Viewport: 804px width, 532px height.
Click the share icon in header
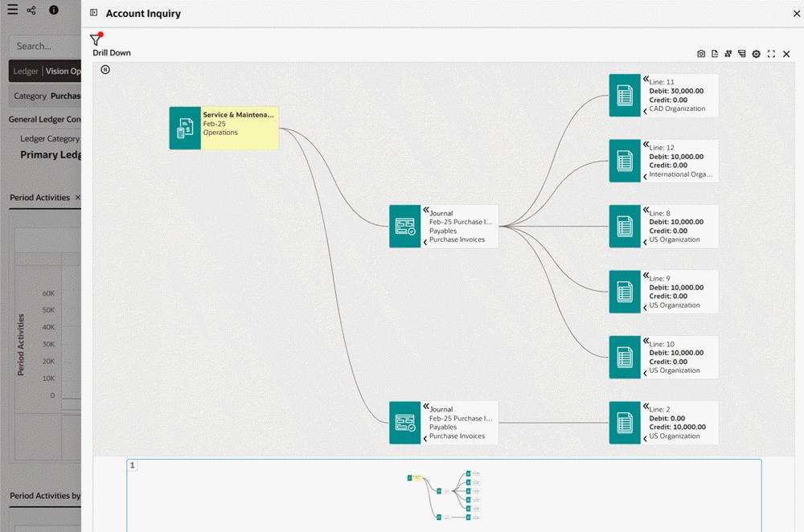click(x=31, y=10)
